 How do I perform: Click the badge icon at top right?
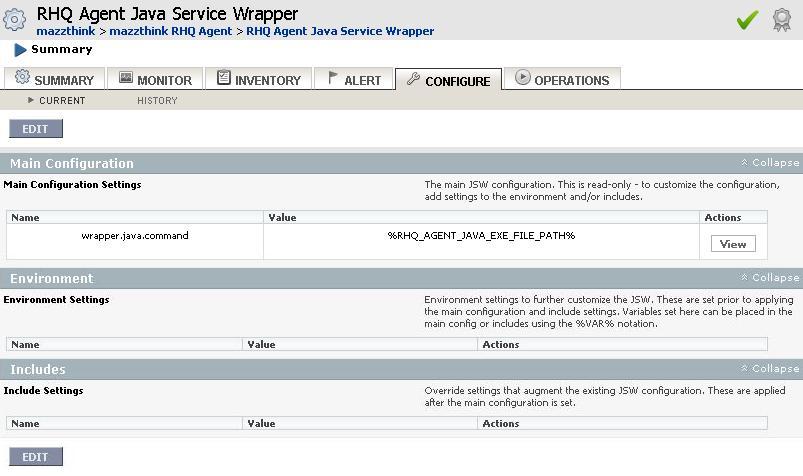(x=782, y=20)
